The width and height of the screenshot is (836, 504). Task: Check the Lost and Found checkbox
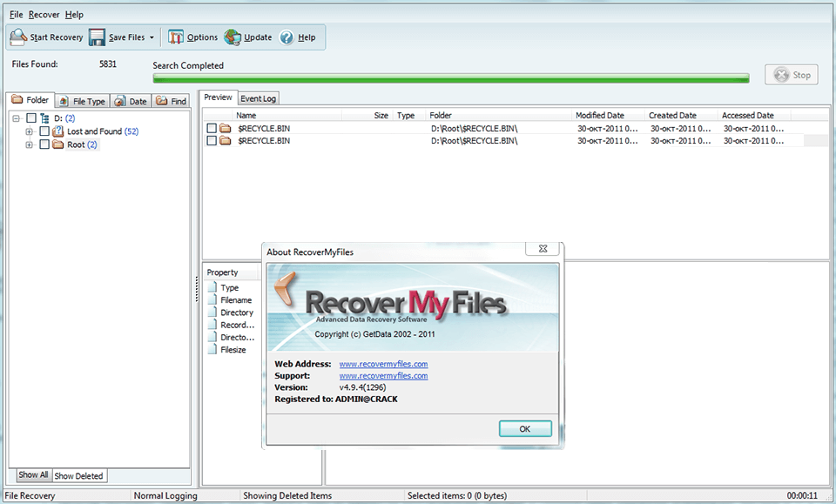point(44,131)
